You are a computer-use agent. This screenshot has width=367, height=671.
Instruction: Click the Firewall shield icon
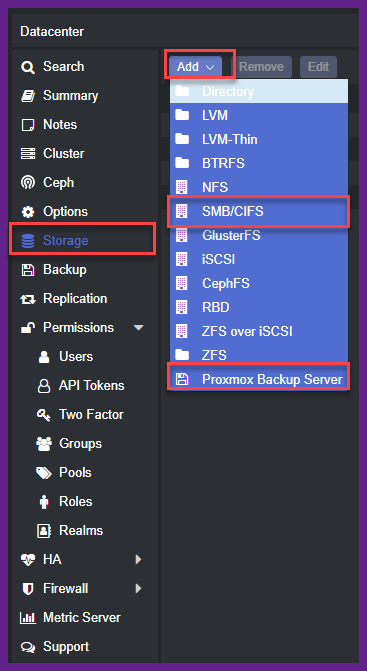click(28, 589)
